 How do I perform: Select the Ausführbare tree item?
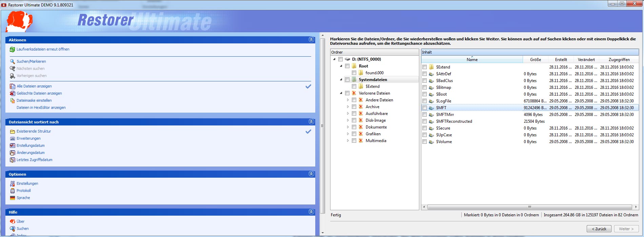[377, 114]
